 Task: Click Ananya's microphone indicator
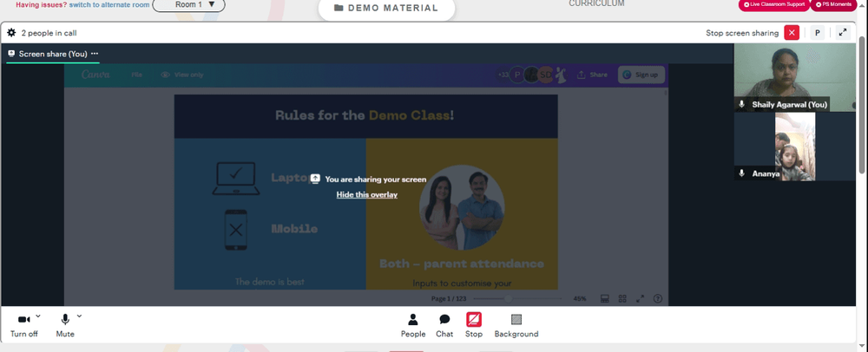point(742,173)
